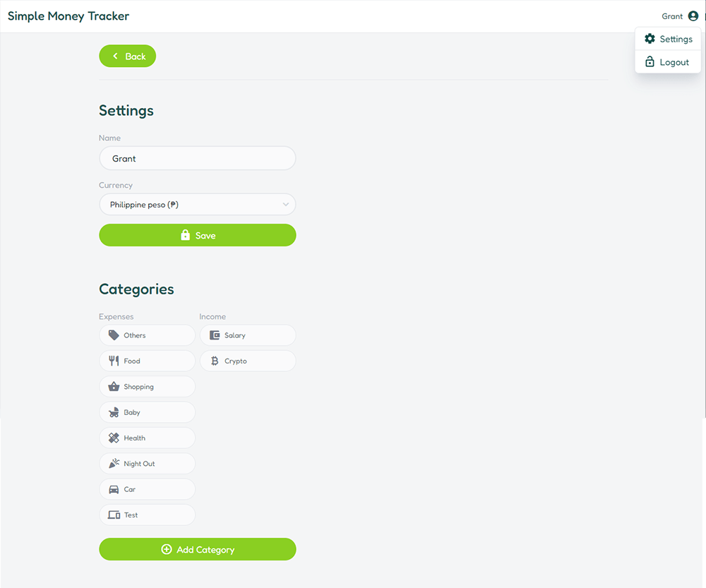Click the baby stroller icon

tap(114, 412)
